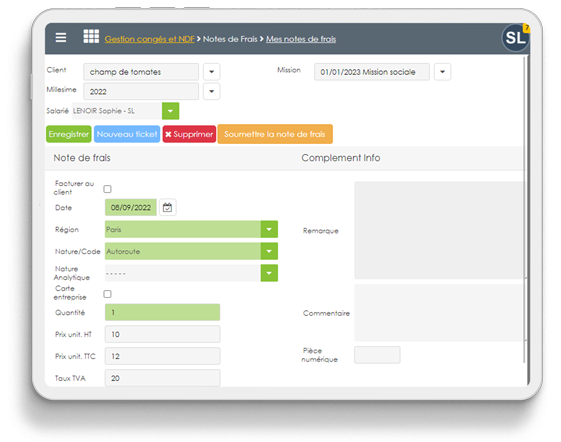
Task: Open the Nature/Code dropdown arrow
Action: click(269, 251)
